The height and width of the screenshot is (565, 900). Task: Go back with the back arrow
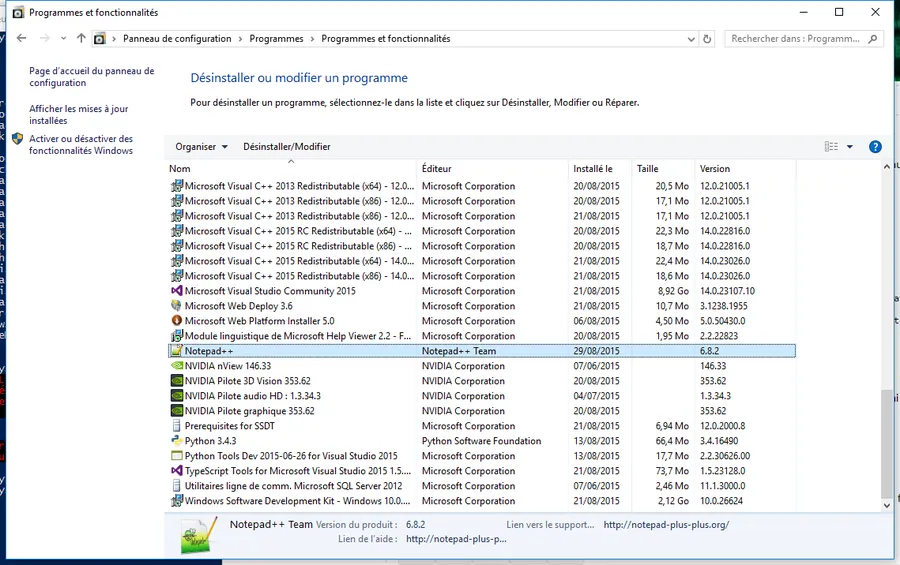21,38
